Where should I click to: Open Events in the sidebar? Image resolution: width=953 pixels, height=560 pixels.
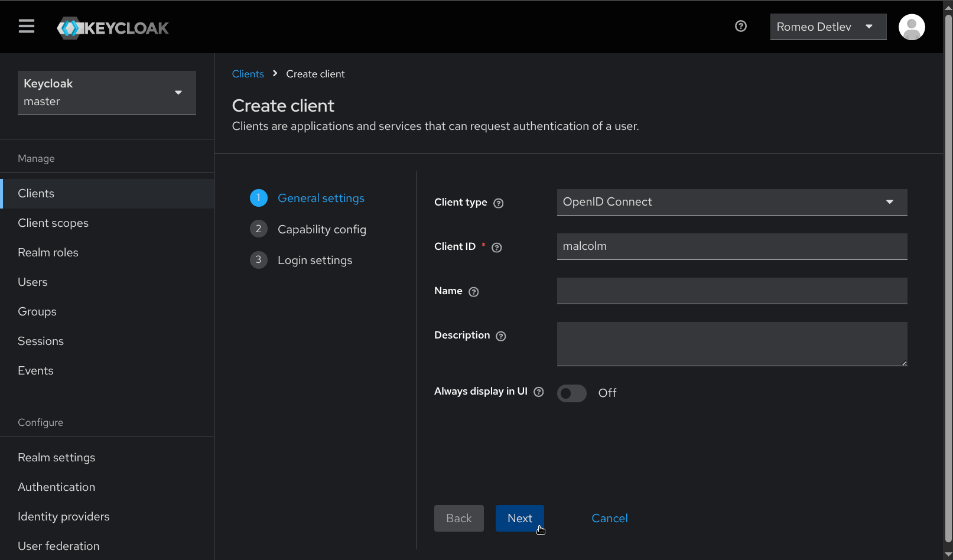tap(107, 371)
